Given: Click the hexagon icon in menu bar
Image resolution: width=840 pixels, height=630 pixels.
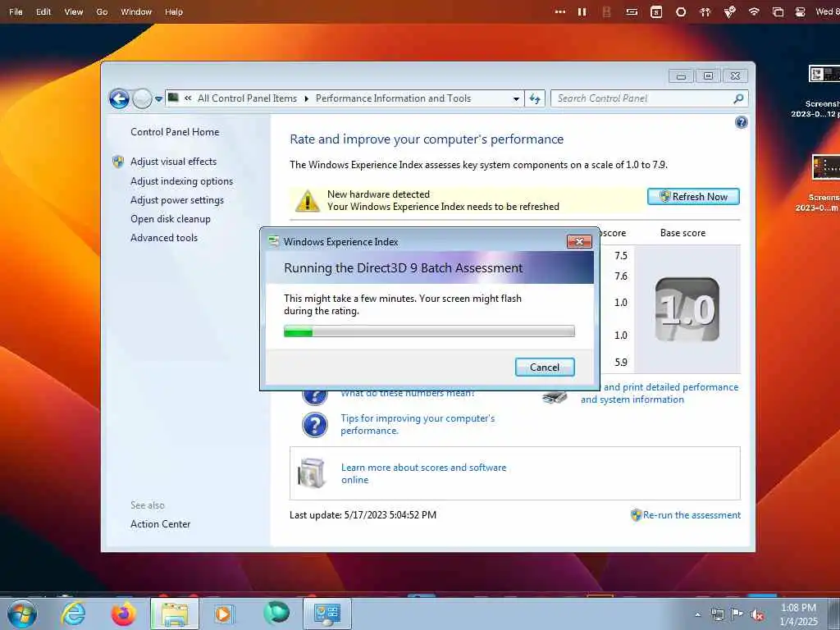Looking at the screenshot, I should [x=680, y=11].
